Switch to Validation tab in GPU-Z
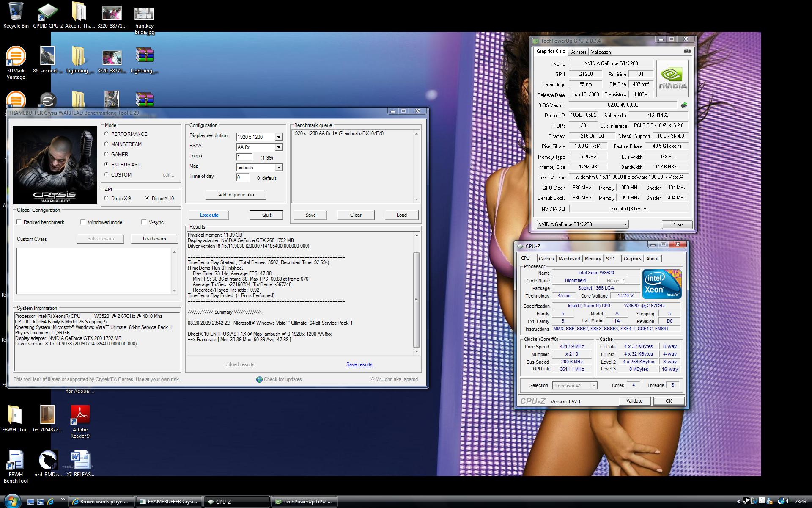The height and width of the screenshot is (508, 812). (x=601, y=52)
